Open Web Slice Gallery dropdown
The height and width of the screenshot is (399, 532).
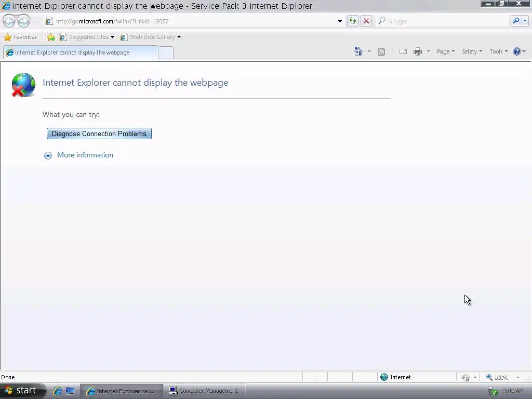coord(151,37)
